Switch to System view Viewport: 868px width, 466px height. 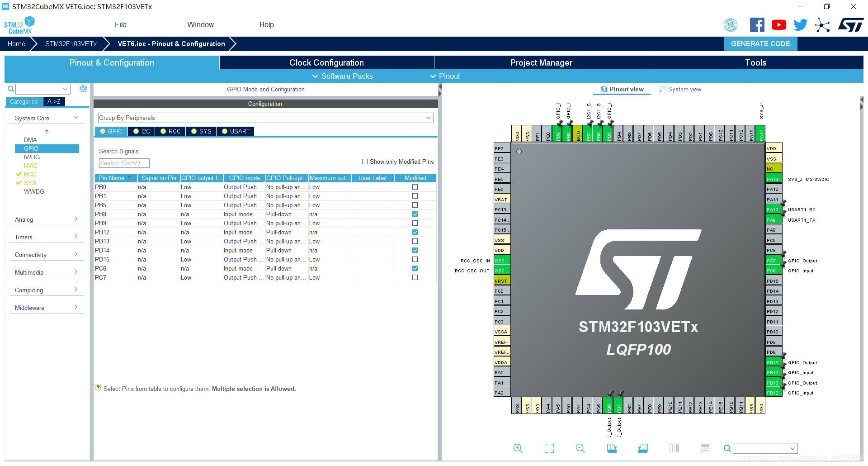point(680,89)
